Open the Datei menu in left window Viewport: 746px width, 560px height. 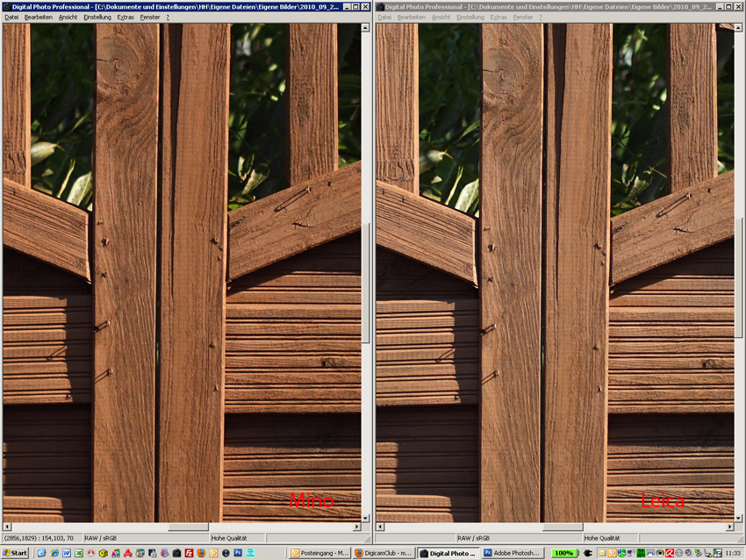pos(11,18)
